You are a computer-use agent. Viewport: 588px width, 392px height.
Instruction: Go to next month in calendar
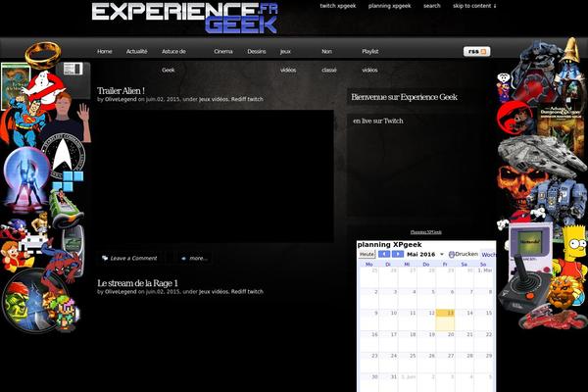(398, 255)
